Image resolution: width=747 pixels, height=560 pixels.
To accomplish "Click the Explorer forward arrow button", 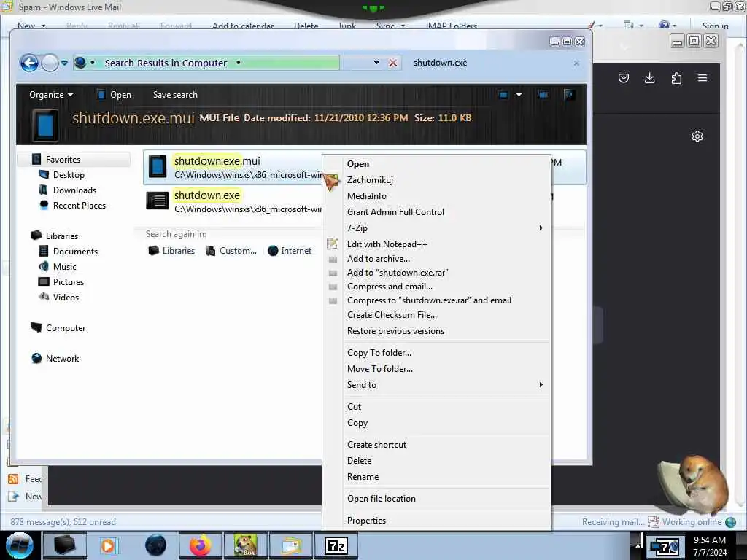I will coord(50,63).
